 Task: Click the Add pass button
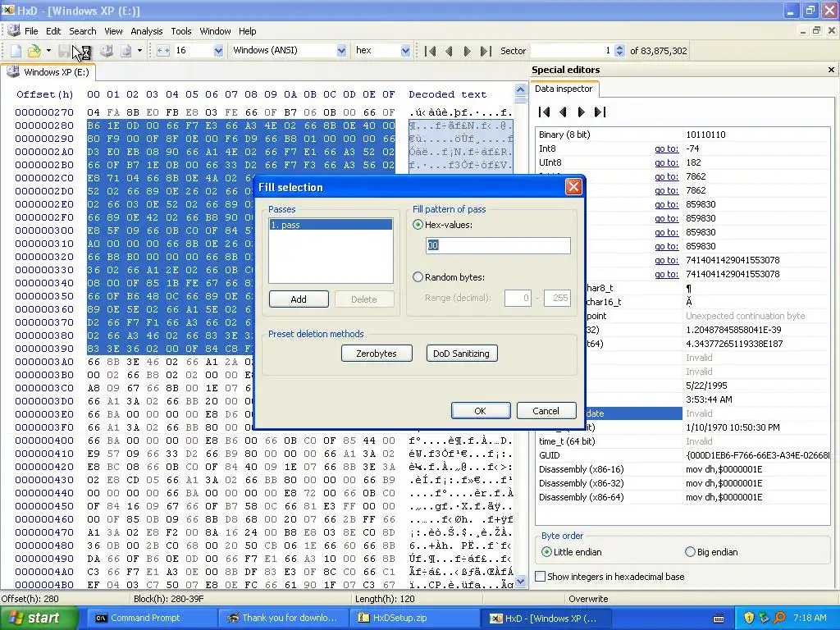point(299,299)
